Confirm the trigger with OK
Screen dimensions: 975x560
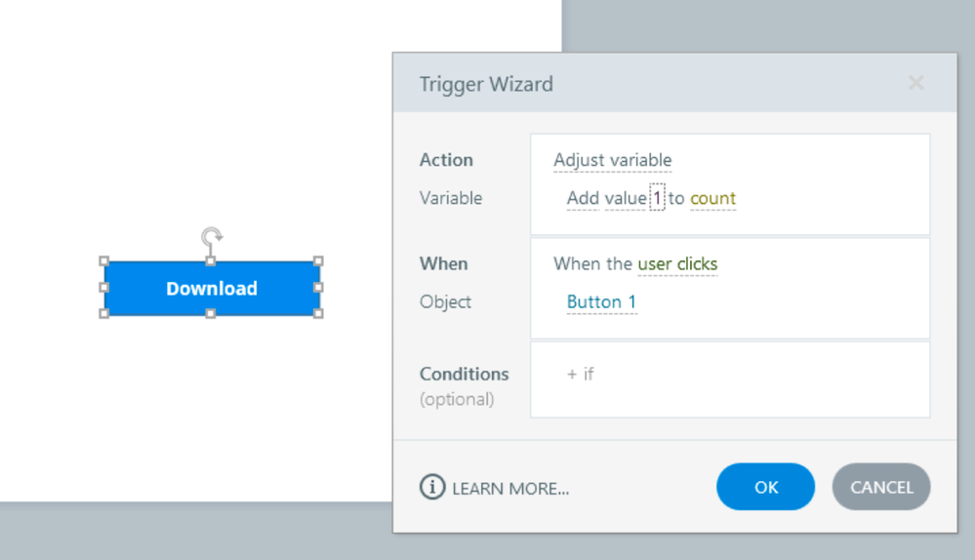(765, 487)
